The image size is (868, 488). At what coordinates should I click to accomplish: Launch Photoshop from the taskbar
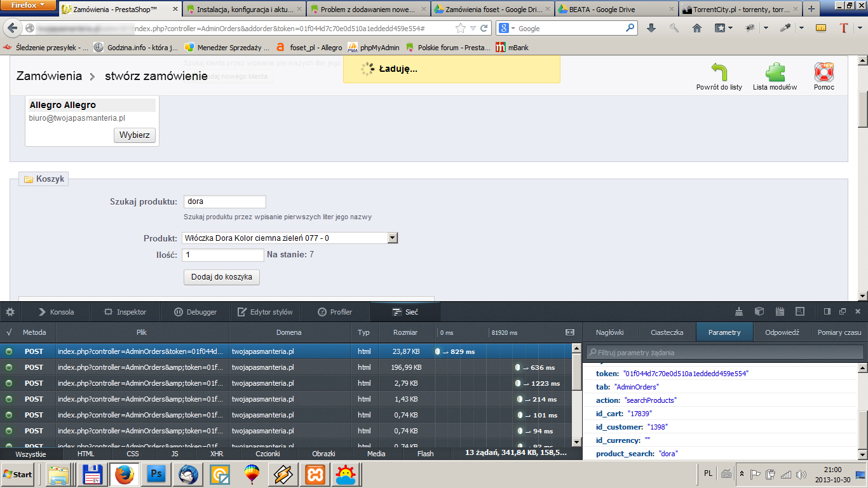pos(156,475)
